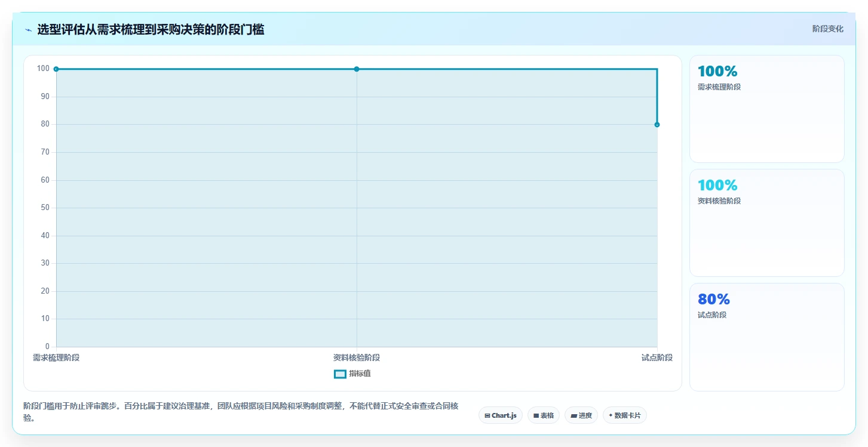Screen dimensions: 868x447
Task: Click the 试点阶段 data point at 80
Action: click(657, 125)
